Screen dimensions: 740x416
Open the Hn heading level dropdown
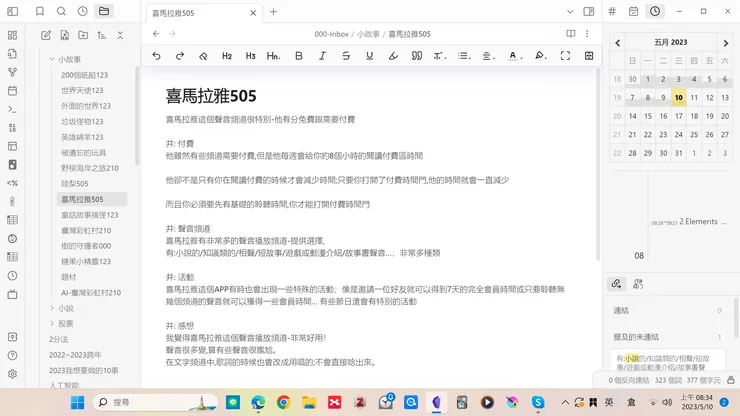click(x=274, y=56)
